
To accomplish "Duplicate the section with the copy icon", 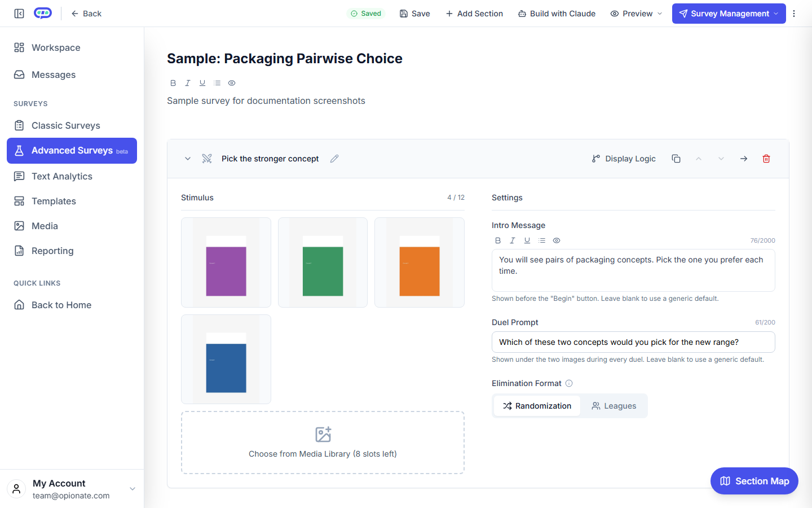I will [676, 159].
